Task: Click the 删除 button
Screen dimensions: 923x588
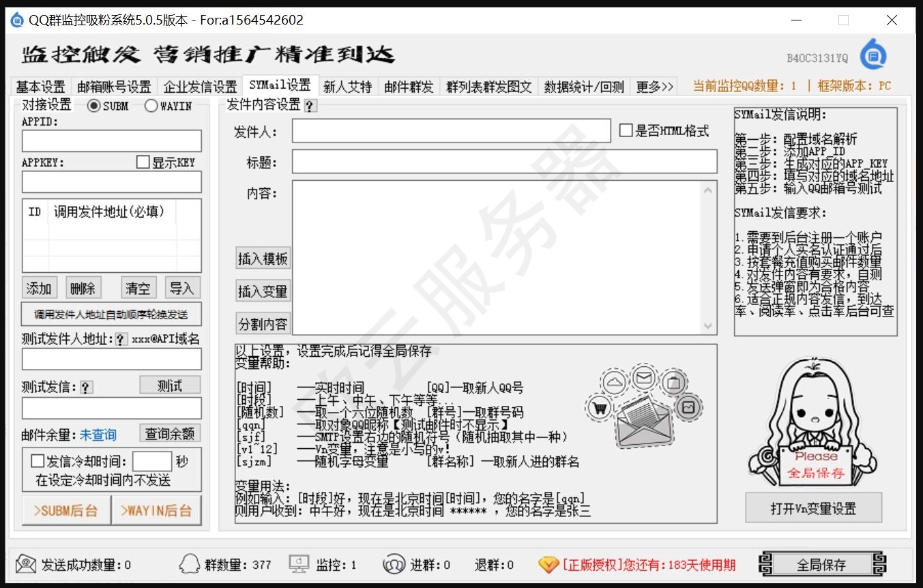Action: pyautogui.click(x=83, y=288)
